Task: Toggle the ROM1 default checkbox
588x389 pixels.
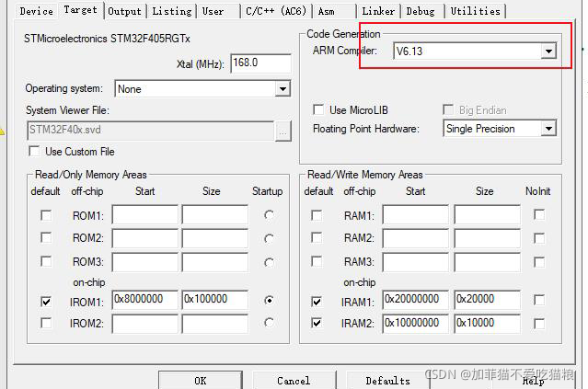Action: click(x=46, y=215)
